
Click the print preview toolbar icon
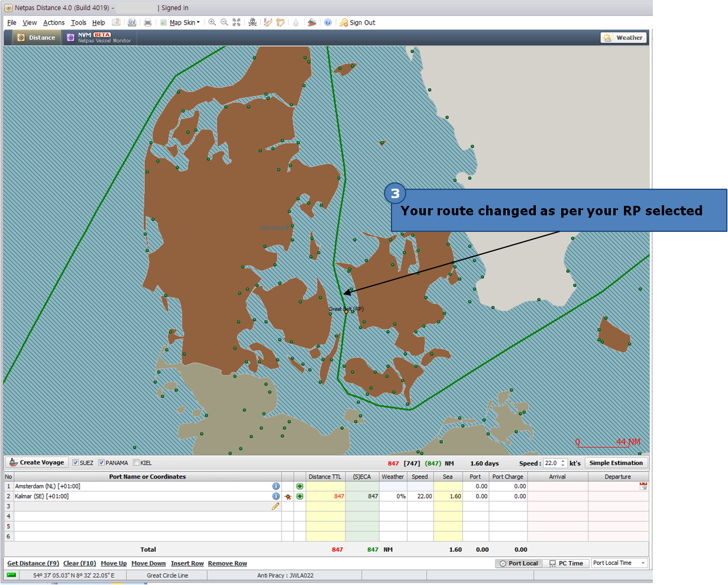point(132,22)
